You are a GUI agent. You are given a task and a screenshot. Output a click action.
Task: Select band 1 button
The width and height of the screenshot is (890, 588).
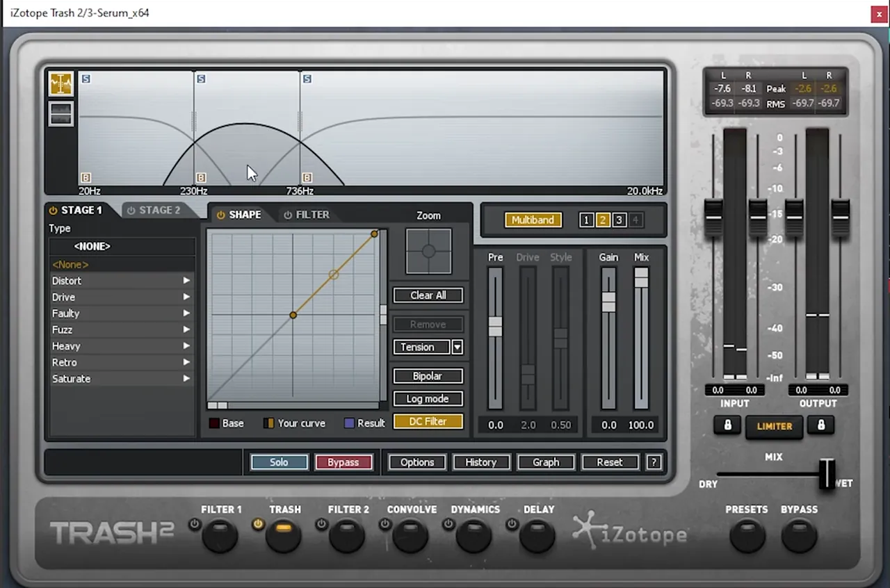(586, 220)
